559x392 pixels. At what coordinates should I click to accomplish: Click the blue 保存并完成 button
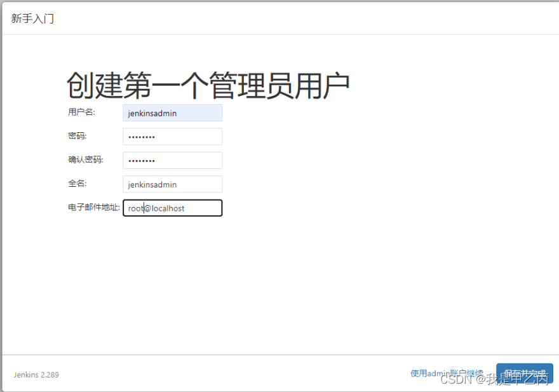[525, 374]
